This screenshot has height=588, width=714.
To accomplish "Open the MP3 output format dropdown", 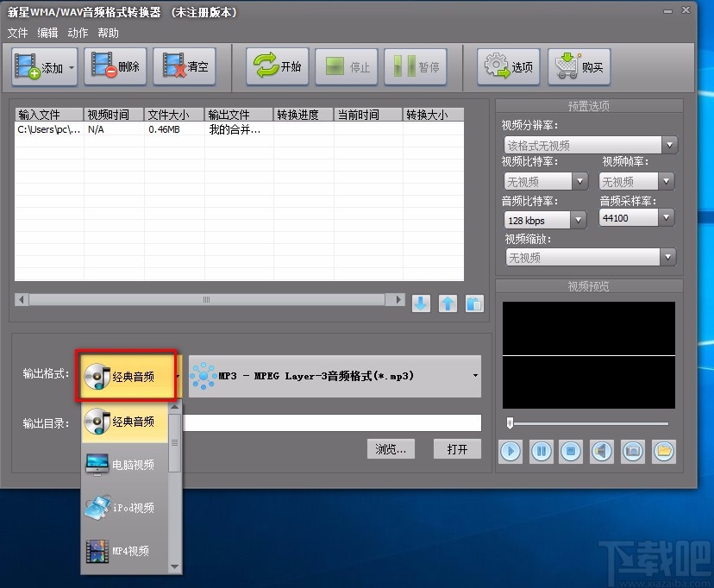I will pyautogui.click(x=473, y=375).
